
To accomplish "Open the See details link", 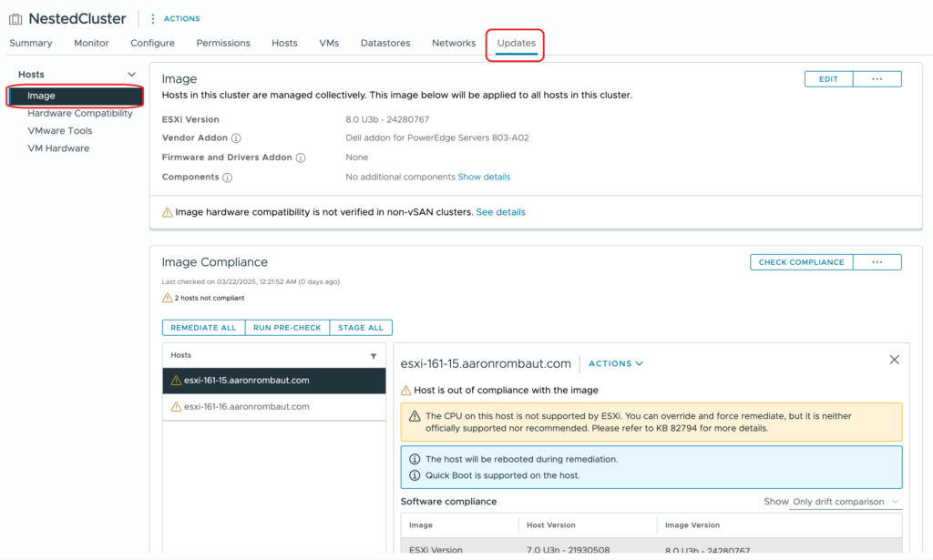I will click(x=500, y=212).
